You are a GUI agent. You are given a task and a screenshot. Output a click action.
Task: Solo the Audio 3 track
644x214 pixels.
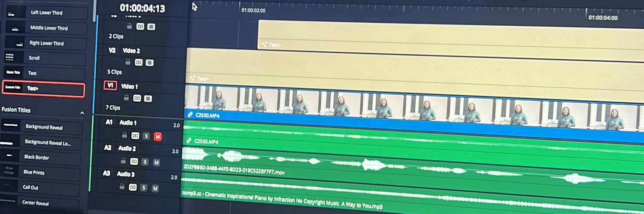point(144,188)
